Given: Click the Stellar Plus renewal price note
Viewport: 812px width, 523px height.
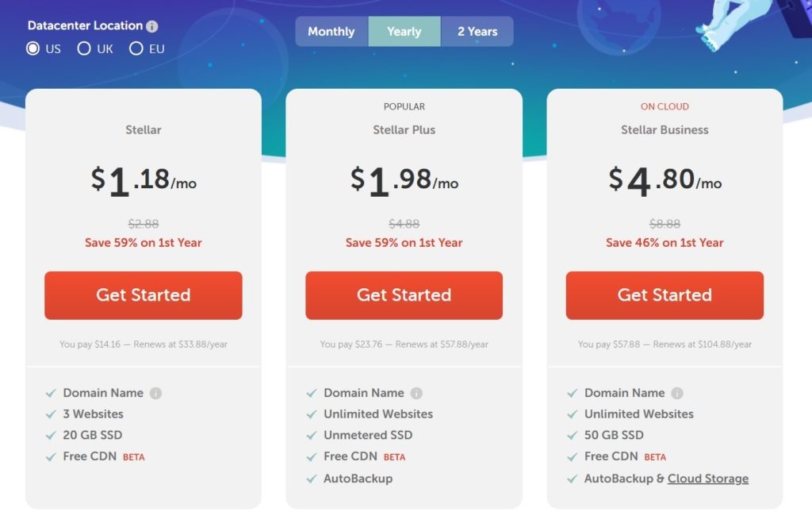Looking at the screenshot, I should 404,344.
